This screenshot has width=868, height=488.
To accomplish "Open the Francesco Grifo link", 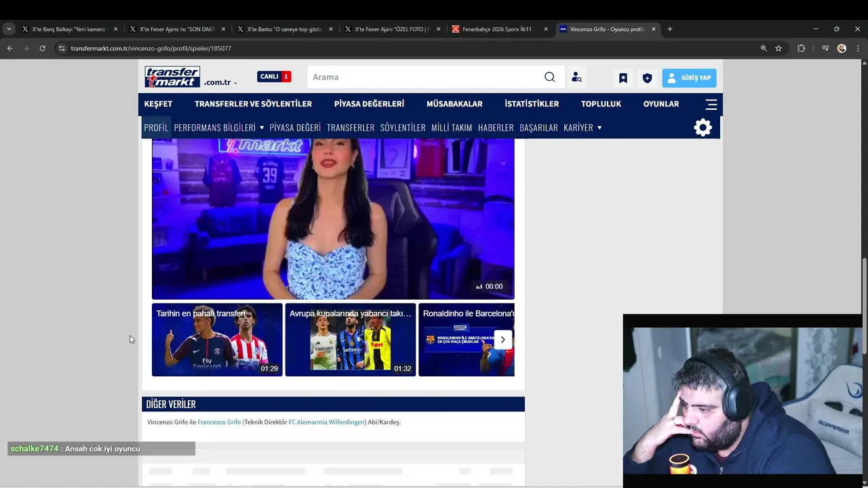I will click(x=219, y=422).
